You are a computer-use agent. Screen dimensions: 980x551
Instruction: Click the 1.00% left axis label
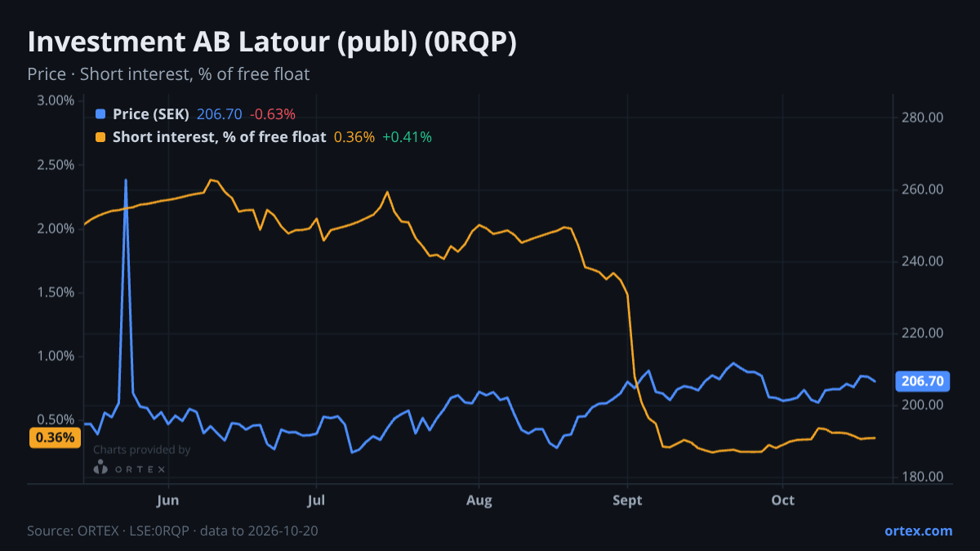(56, 356)
